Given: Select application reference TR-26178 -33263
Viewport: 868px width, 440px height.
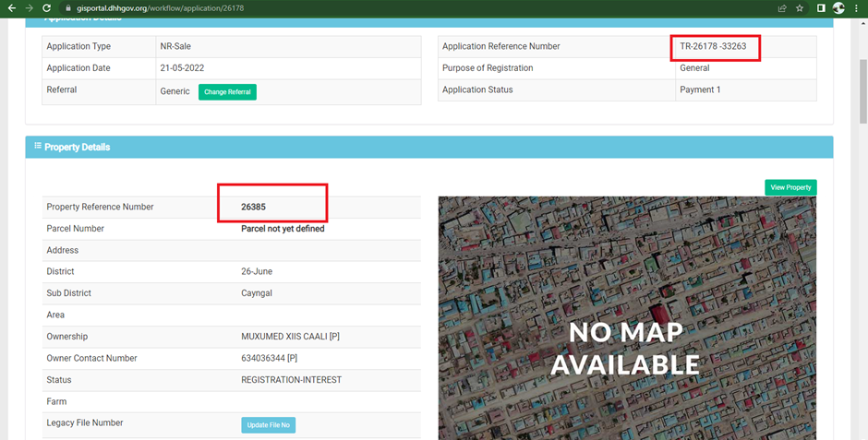Looking at the screenshot, I should coord(713,46).
